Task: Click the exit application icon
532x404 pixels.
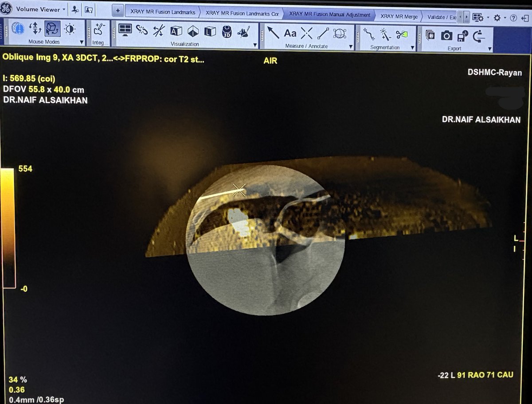Action: 525,18
